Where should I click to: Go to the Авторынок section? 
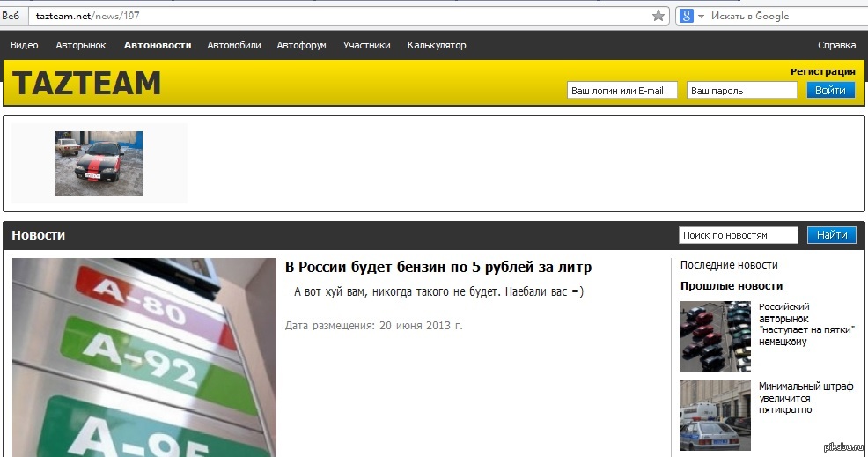81,45
